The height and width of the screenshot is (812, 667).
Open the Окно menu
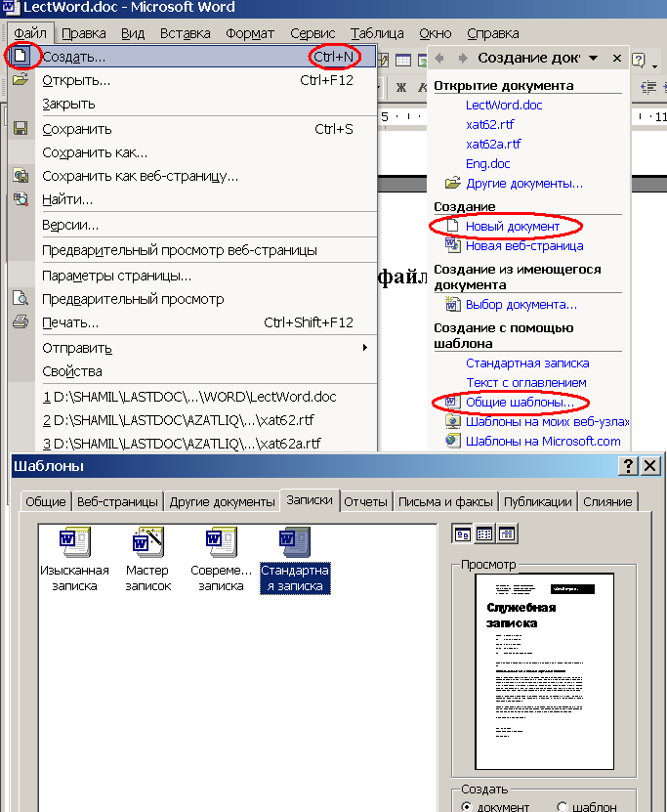436,33
